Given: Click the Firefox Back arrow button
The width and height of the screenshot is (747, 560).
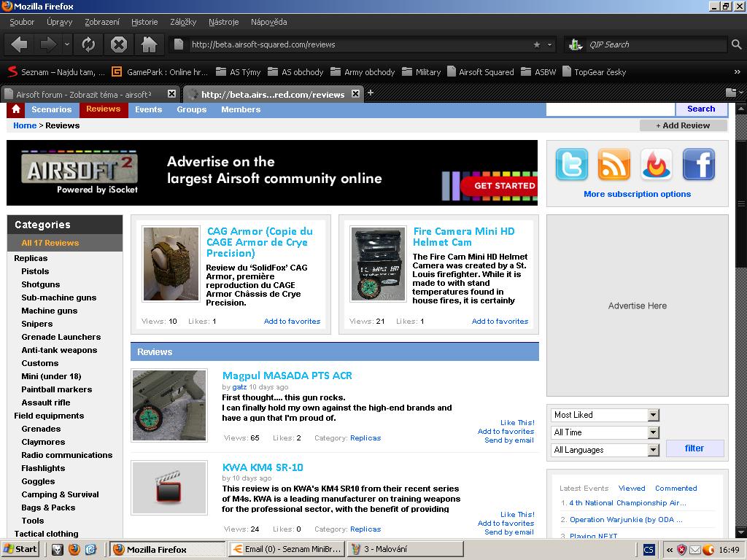Looking at the screenshot, I should (x=20, y=44).
